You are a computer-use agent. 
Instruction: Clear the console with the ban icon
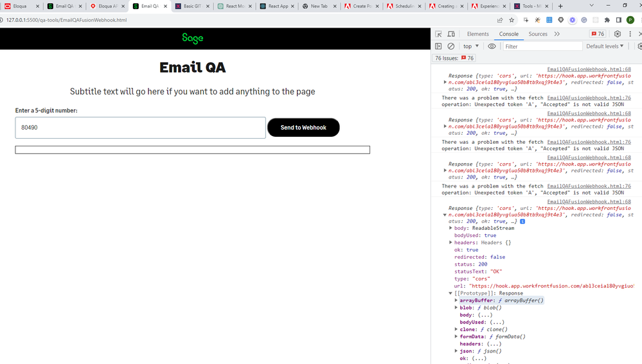[x=450, y=46]
